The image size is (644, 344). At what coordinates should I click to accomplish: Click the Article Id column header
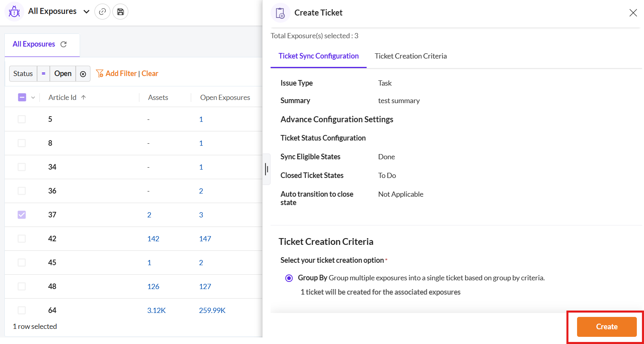pos(62,98)
